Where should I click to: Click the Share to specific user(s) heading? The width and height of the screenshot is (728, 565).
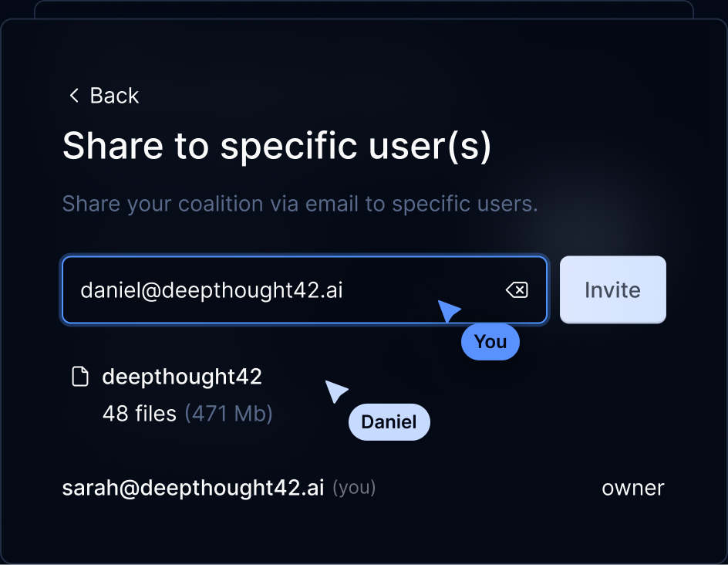277,146
